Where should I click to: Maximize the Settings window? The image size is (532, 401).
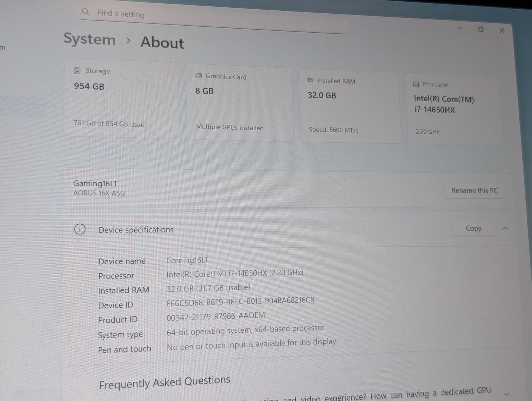[x=481, y=29]
